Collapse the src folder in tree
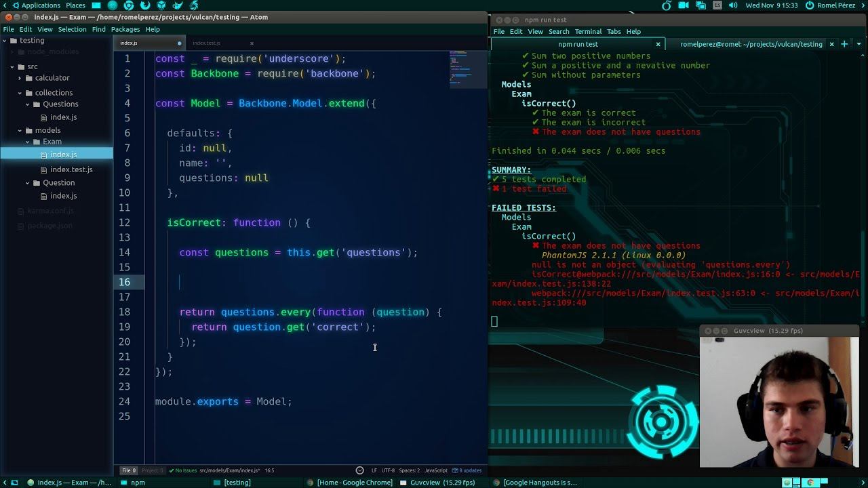868x488 pixels. pos(12,67)
